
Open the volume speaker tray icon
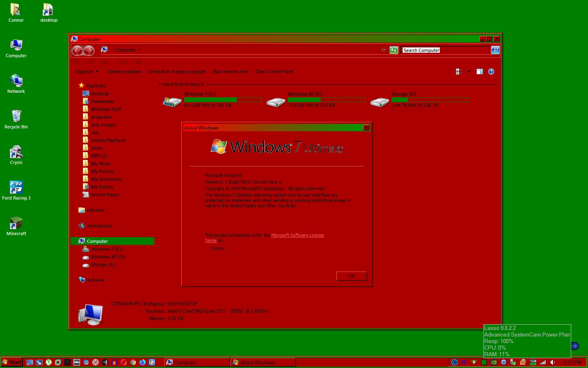pyautogui.click(x=552, y=362)
